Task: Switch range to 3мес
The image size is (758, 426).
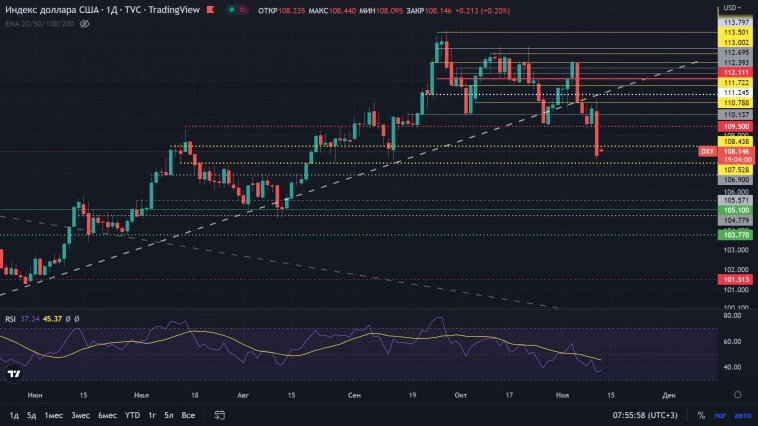Action: [x=80, y=414]
